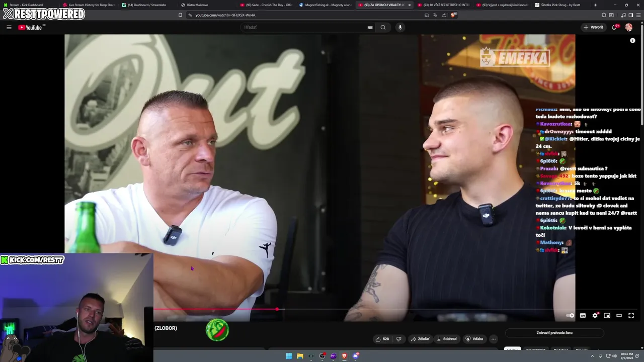
Task: Switch to Sade - Cherish The Day tab
Action: point(266,5)
